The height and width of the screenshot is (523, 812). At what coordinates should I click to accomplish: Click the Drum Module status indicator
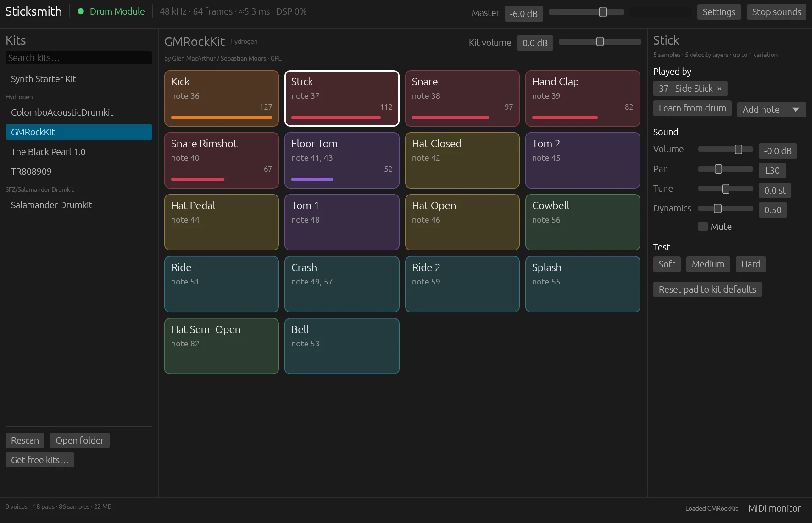coord(111,11)
